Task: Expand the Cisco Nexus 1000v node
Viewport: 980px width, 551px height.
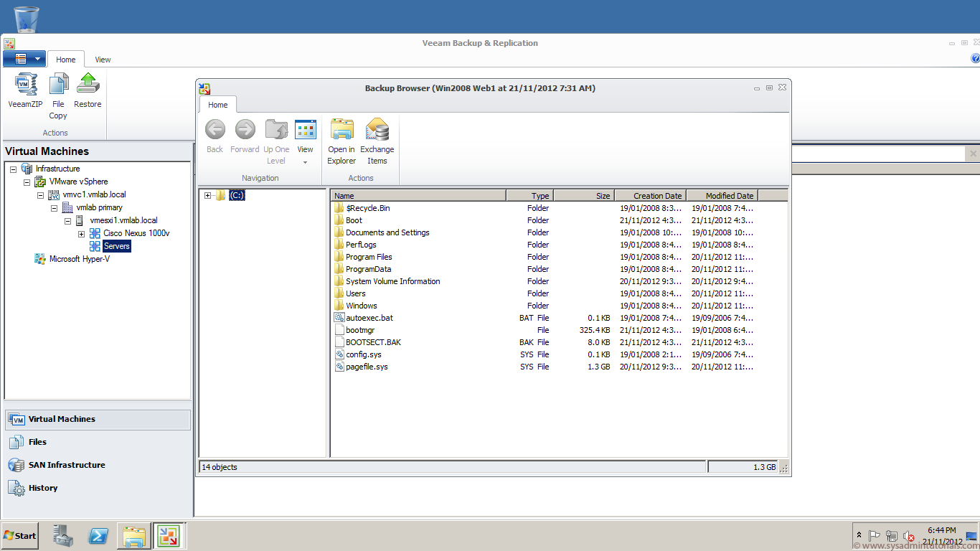Action: point(81,233)
